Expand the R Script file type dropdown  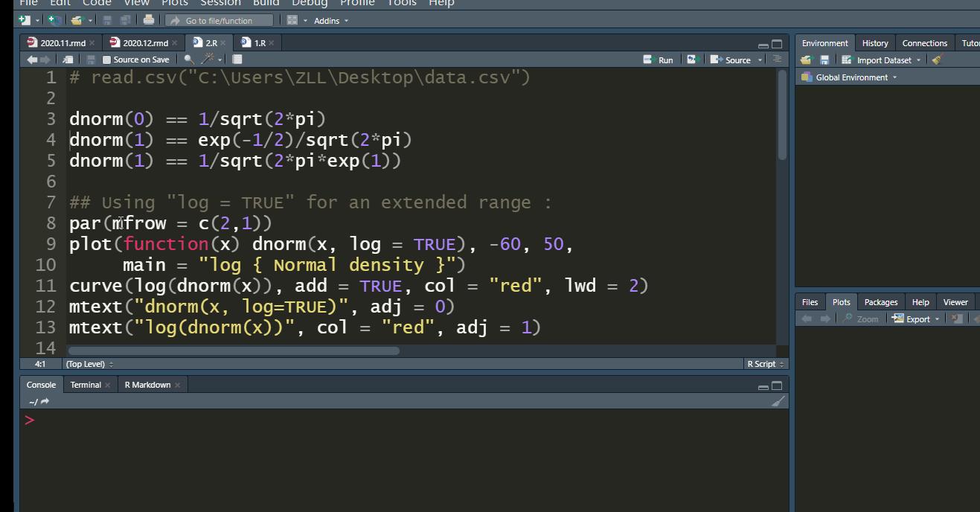tap(766, 364)
